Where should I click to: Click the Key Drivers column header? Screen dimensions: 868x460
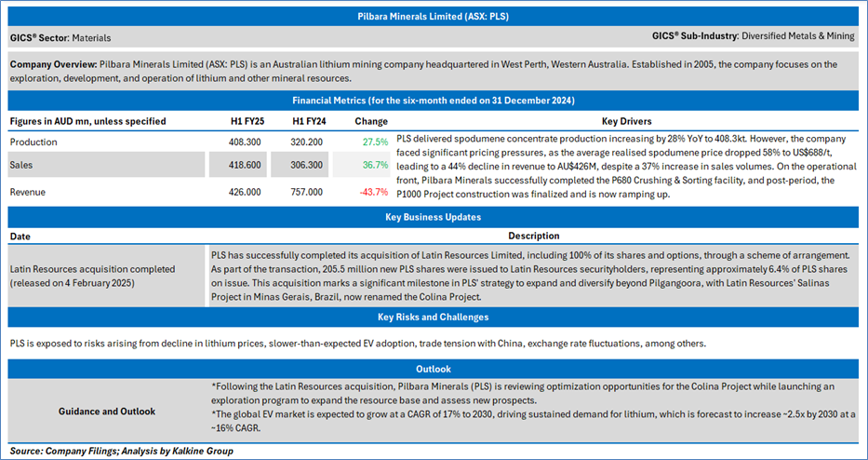click(627, 121)
